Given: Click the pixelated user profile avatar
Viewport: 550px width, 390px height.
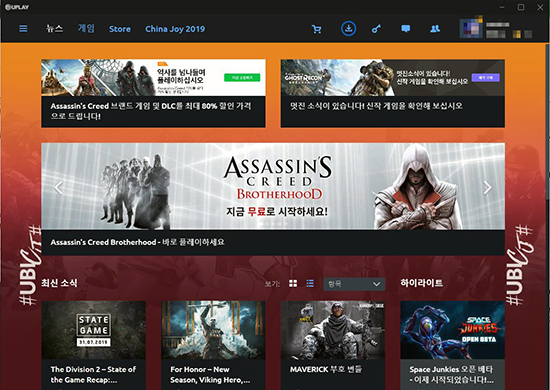Looking at the screenshot, I should click(x=471, y=27).
